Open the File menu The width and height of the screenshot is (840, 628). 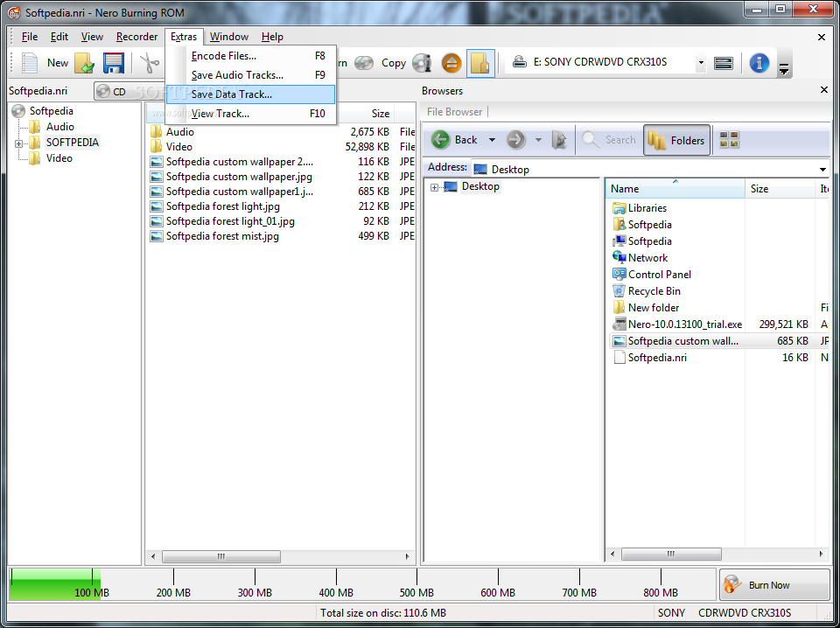(30, 37)
